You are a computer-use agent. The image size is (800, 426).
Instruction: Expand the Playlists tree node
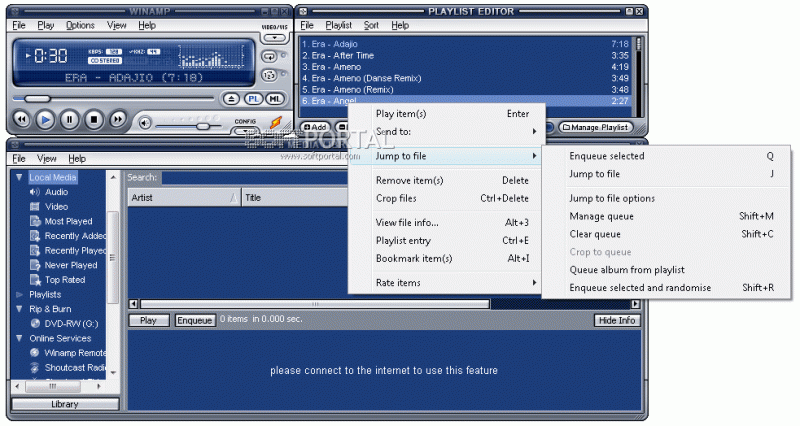[19, 294]
